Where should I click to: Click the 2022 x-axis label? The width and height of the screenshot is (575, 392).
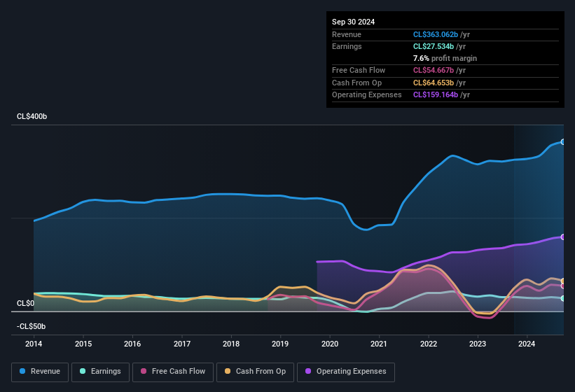coord(429,344)
